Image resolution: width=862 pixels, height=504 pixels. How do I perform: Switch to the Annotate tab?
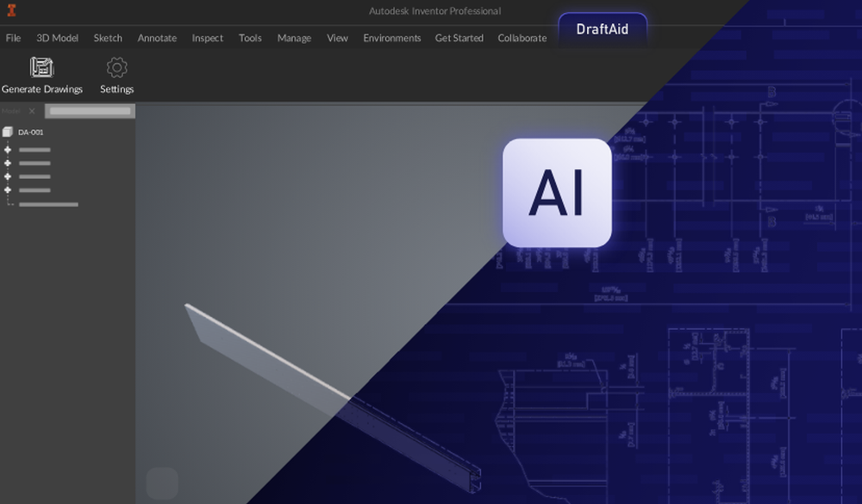tap(157, 38)
